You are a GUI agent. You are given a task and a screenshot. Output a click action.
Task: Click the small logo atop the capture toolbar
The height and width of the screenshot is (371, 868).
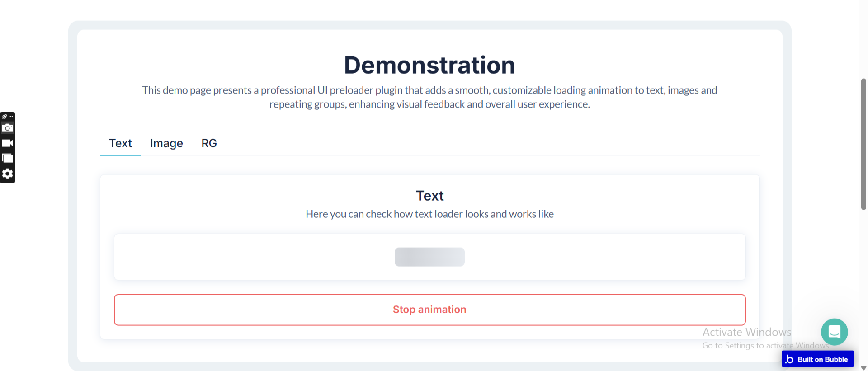(5, 117)
